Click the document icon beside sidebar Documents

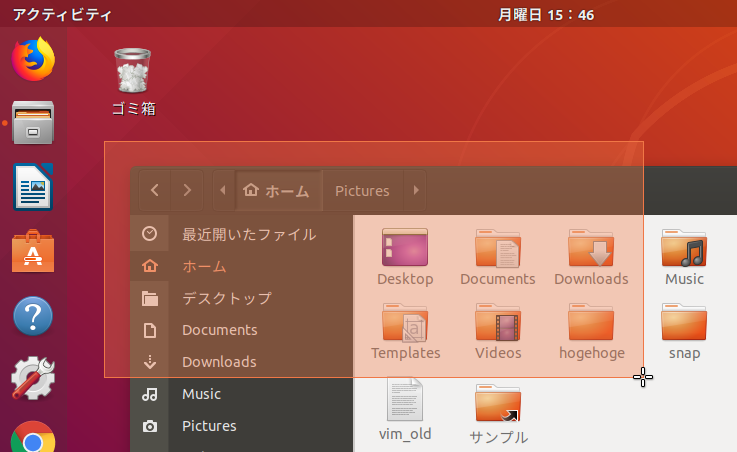pos(149,330)
